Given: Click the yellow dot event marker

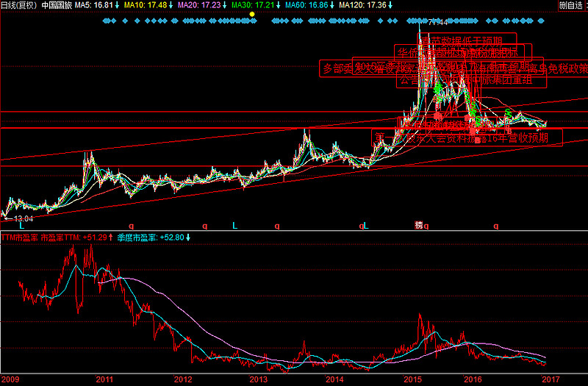Looking at the screenshot, I should coord(252,14).
